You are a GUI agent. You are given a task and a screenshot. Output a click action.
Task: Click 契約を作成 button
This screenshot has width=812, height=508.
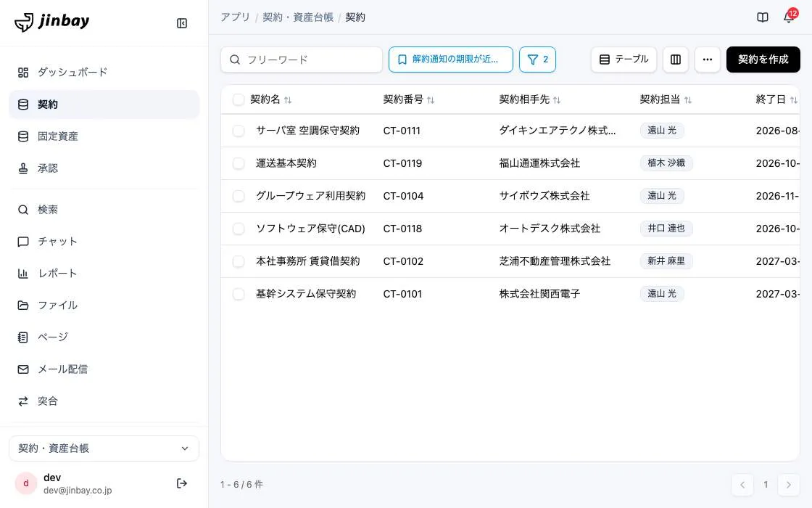tap(763, 60)
